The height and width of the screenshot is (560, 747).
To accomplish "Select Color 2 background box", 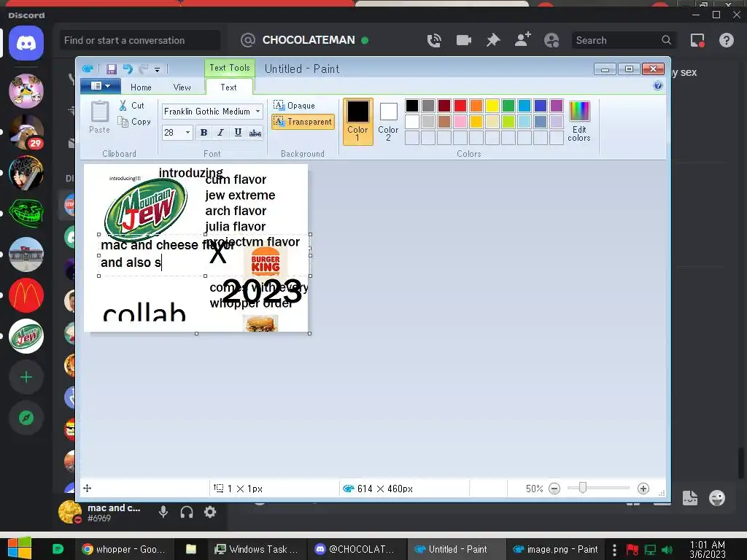I will click(x=388, y=122).
